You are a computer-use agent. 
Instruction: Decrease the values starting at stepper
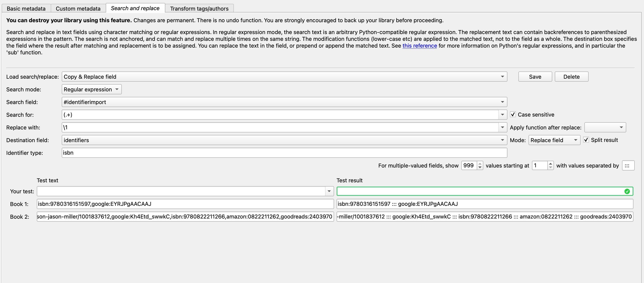coord(550,167)
